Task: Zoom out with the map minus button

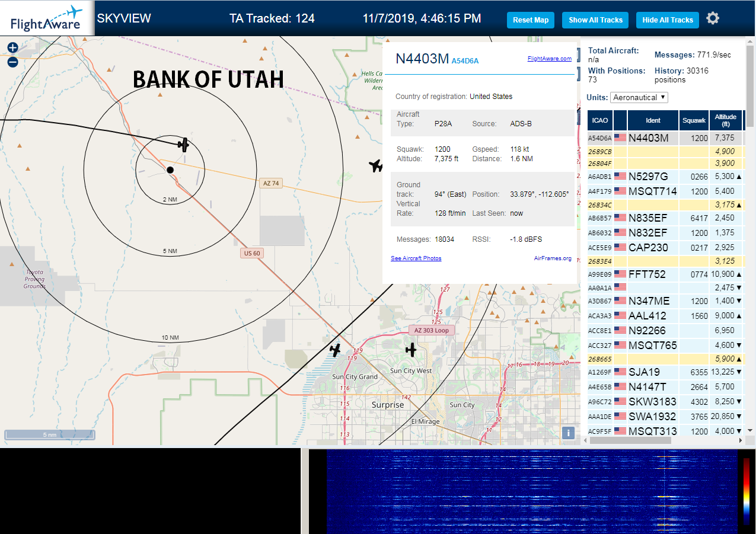Action: point(12,62)
